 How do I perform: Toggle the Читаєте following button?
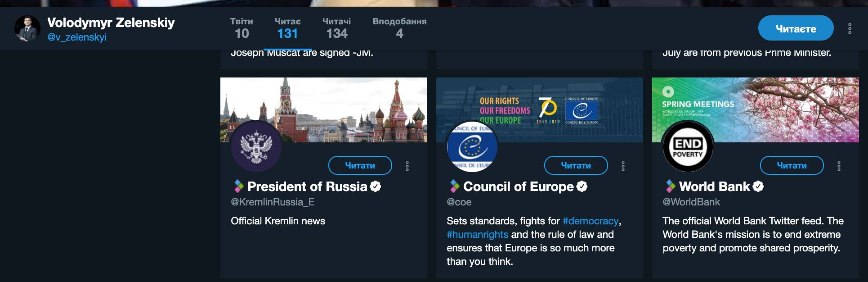[x=796, y=28]
